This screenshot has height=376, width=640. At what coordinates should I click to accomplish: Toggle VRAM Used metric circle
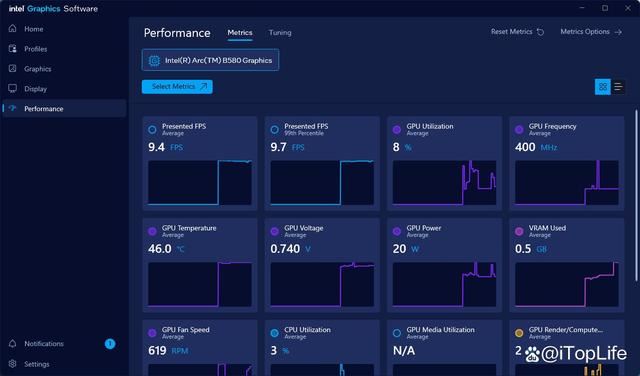tap(519, 231)
